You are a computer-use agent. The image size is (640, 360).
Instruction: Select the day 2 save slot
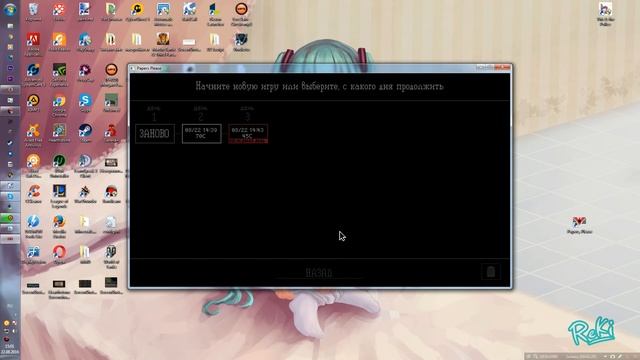pyautogui.click(x=201, y=133)
